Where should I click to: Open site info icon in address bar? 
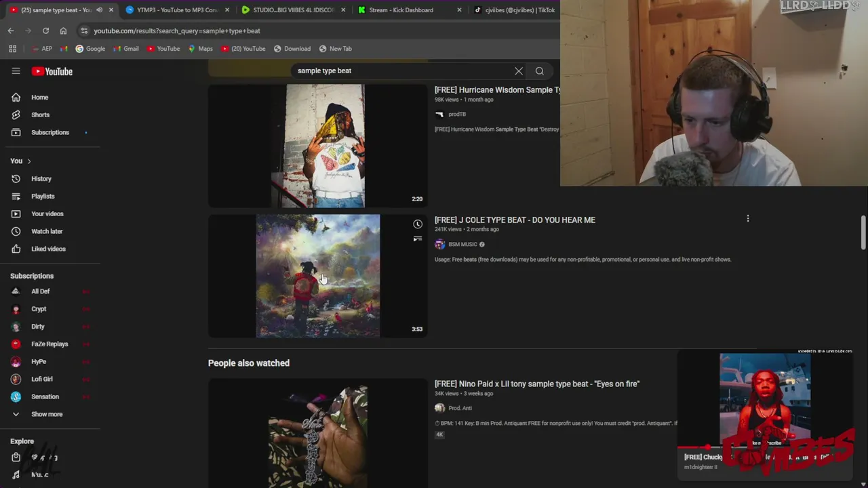tap(84, 30)
